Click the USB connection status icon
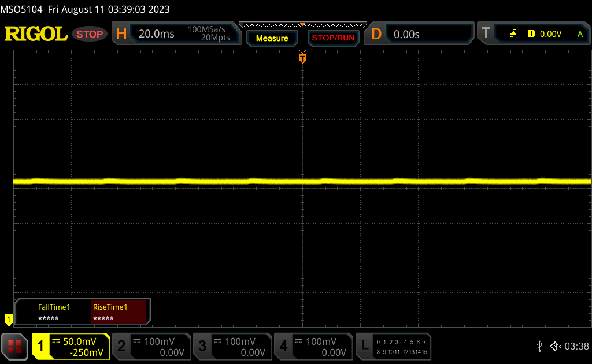 point(539,346)
